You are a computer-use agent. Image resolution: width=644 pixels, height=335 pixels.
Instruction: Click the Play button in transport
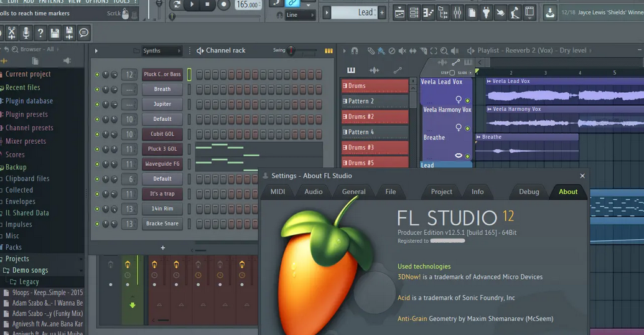(x=192, y=4)
